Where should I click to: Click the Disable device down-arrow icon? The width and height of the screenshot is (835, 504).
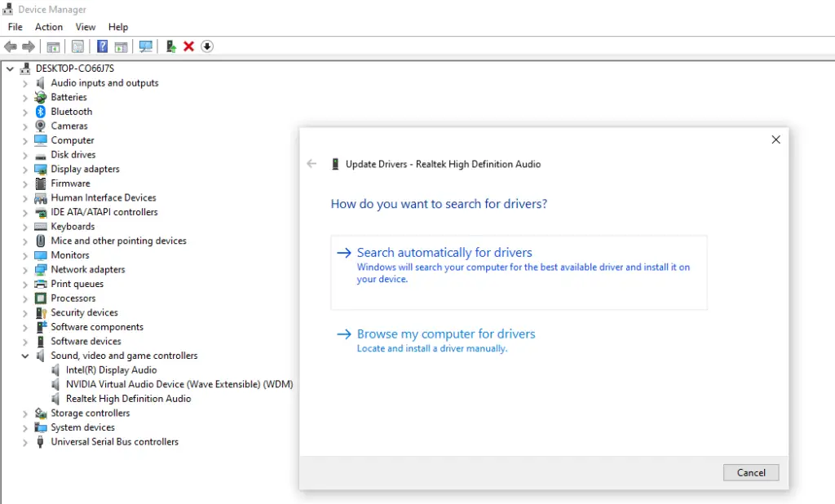tap(207, 46)
